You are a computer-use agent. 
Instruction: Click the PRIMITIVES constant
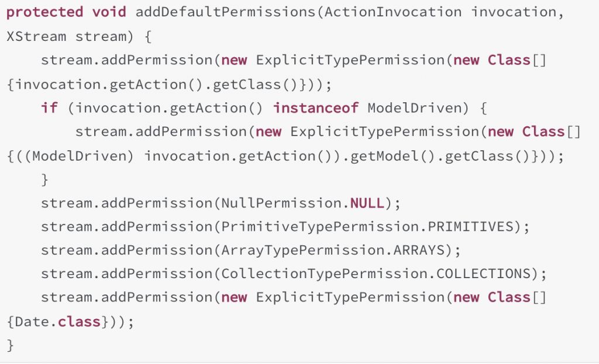click(x=470, y=227)
